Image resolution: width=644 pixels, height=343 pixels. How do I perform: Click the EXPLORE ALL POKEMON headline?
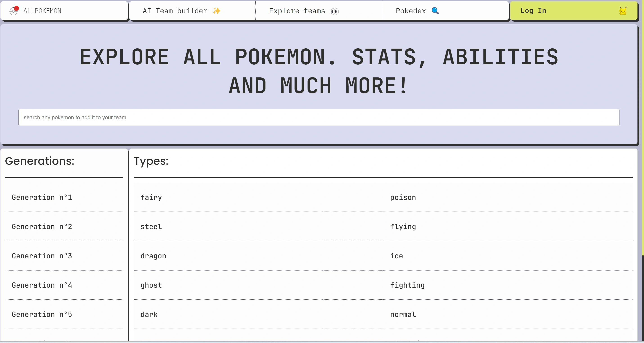tap(319, 71)
